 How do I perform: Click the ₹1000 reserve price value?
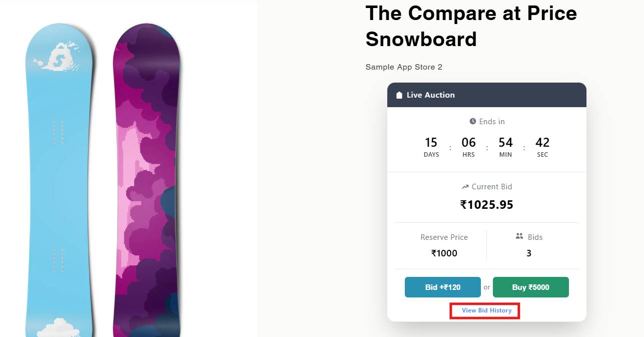tap(444, 253)
